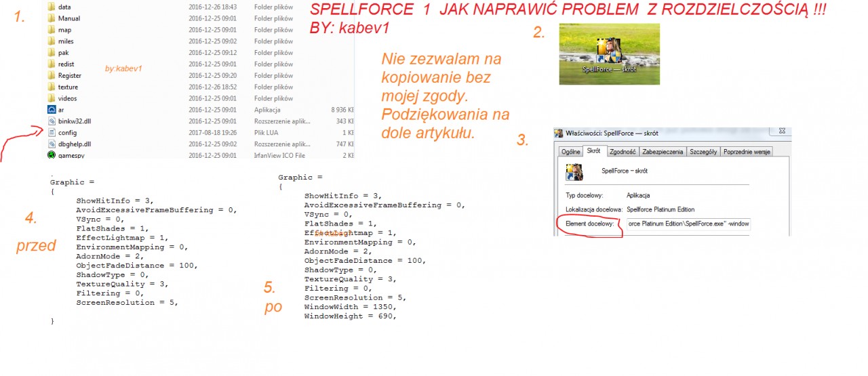Click the binkw32.dll file icon
This screenshot has width=868, height=376.
pos(52,121)
